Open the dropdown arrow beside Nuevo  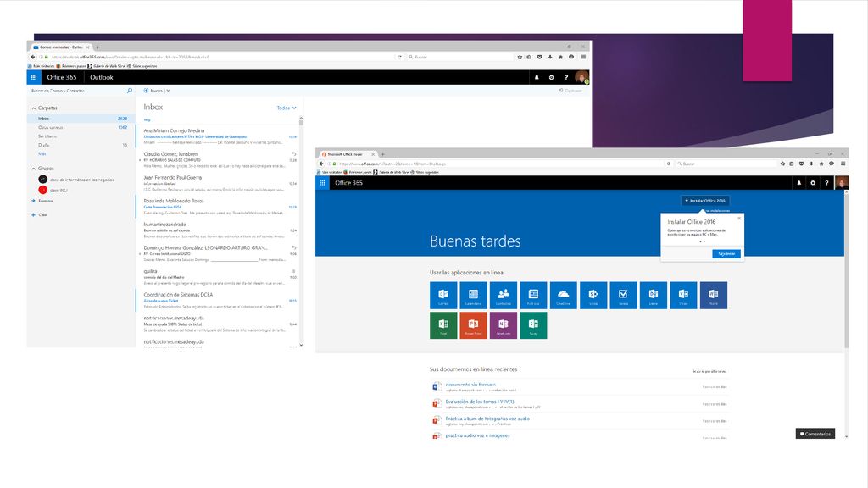(168, 91)
